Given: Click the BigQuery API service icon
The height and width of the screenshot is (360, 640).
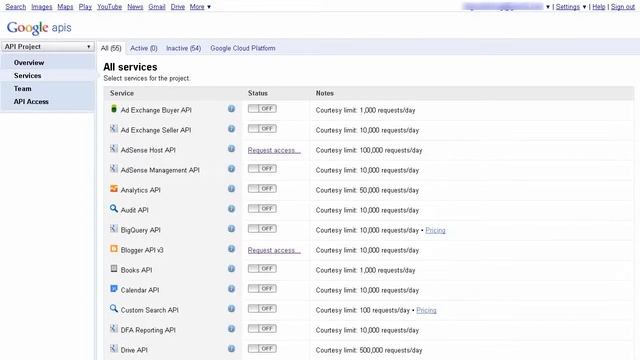Looking at the screenshot, I should pyautogui.click(x=114, y=229).
